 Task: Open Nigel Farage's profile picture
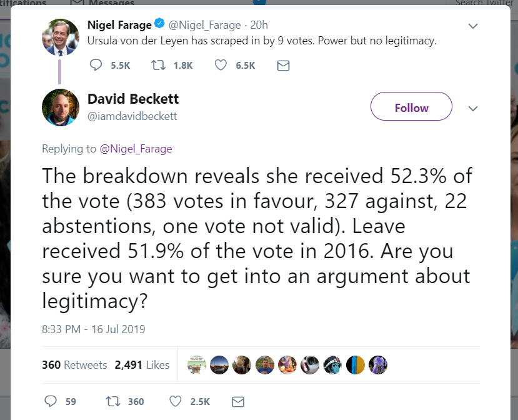coord(60,37)
